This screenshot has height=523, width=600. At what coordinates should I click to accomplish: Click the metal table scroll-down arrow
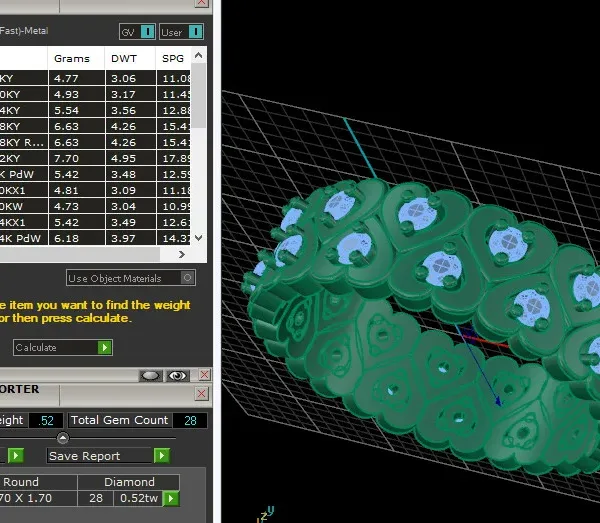199,238
